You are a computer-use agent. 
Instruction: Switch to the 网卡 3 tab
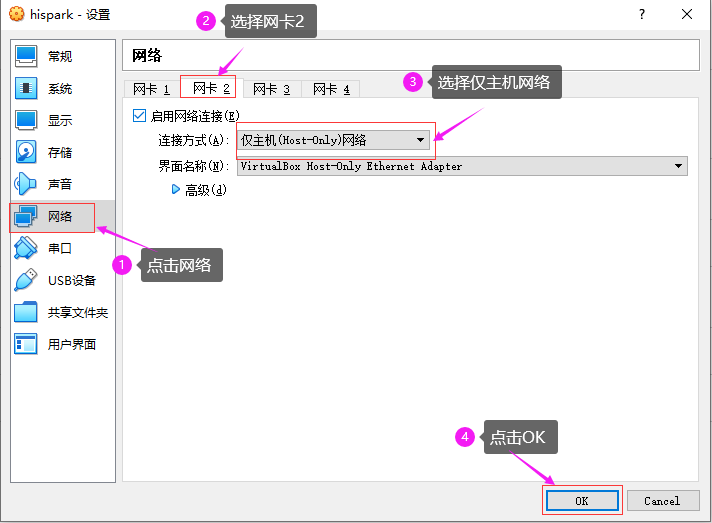tap(271, 89)
